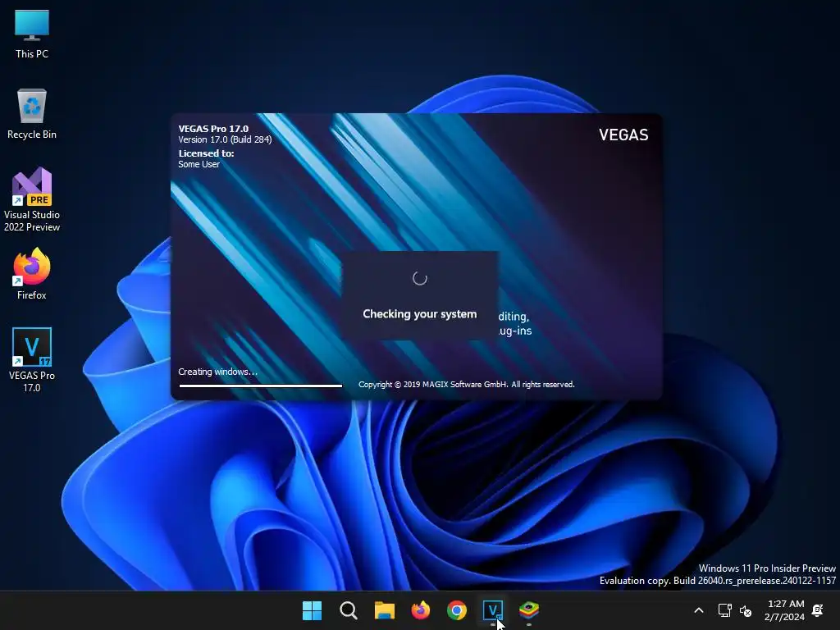The height and width of the screenshot is (630, 840).
Task: Click the 'Licensed to:' label
Action: [206, 153]
